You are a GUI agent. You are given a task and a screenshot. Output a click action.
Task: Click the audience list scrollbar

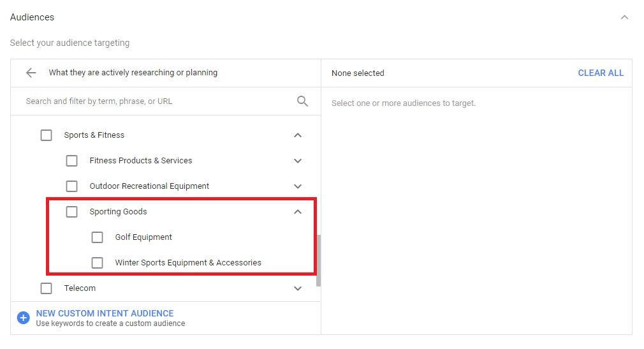[x=318, y=260]
